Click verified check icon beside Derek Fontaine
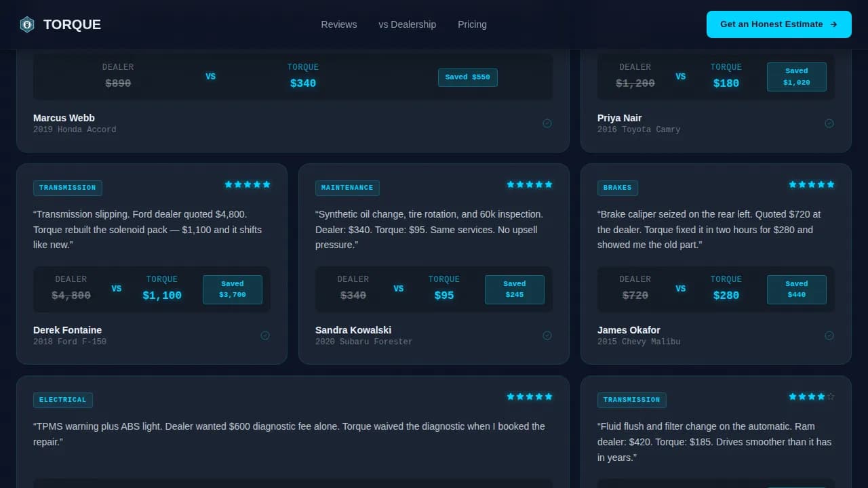Viewport: 868px width, 488px height. pos(265,335)
